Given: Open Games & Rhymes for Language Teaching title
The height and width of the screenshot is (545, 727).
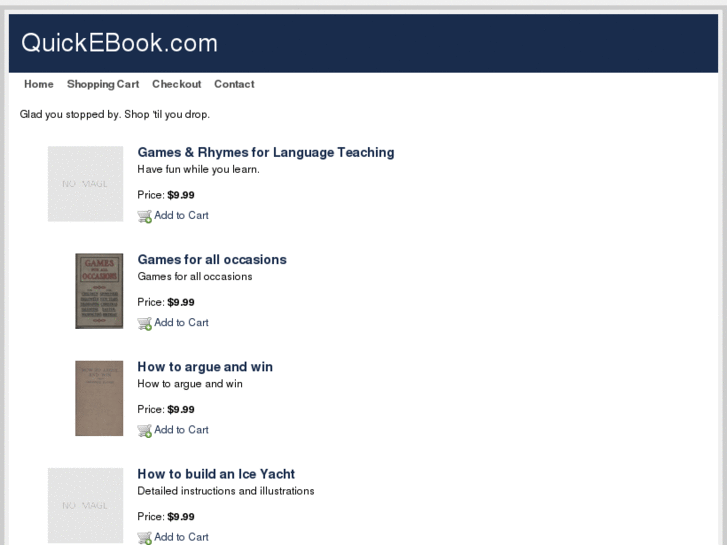Looking at the screenshot, I should [x=265, y=152].
